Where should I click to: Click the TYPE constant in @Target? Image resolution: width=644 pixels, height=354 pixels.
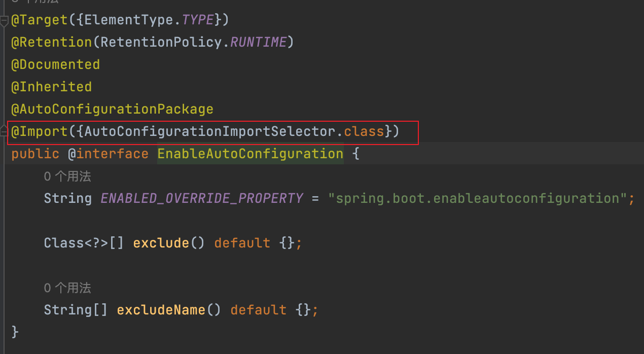click(x=198, y=20)
